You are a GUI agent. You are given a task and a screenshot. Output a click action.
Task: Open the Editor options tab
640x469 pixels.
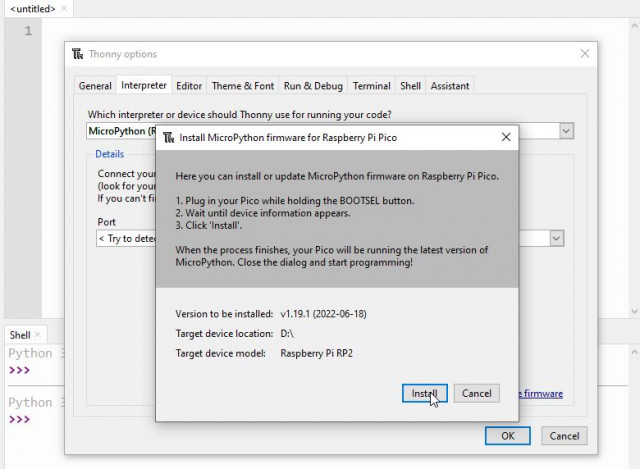(x=189, y=86)
